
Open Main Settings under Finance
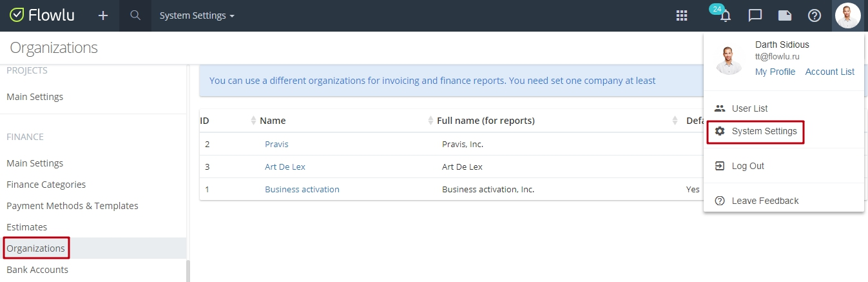coord(35,163)
